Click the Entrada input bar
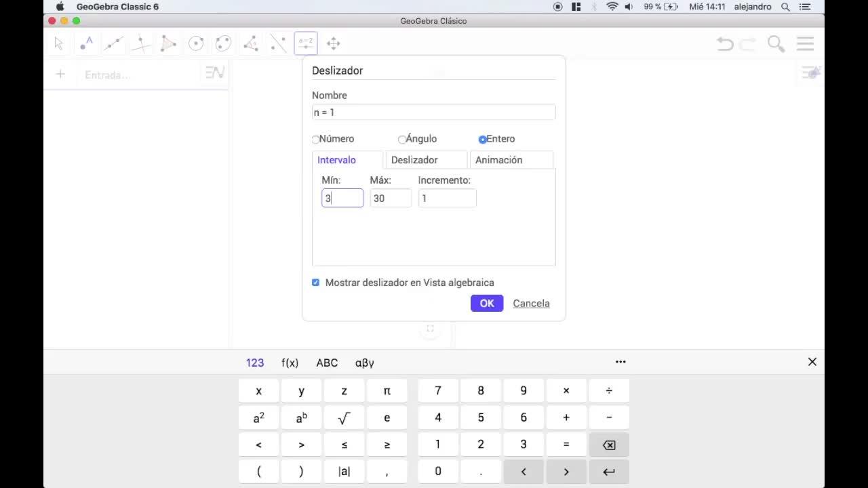868x488 pixels. 139,75
